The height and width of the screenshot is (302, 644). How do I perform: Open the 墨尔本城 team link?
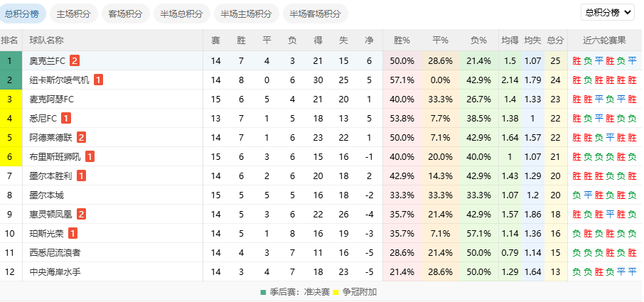point(47,195)
